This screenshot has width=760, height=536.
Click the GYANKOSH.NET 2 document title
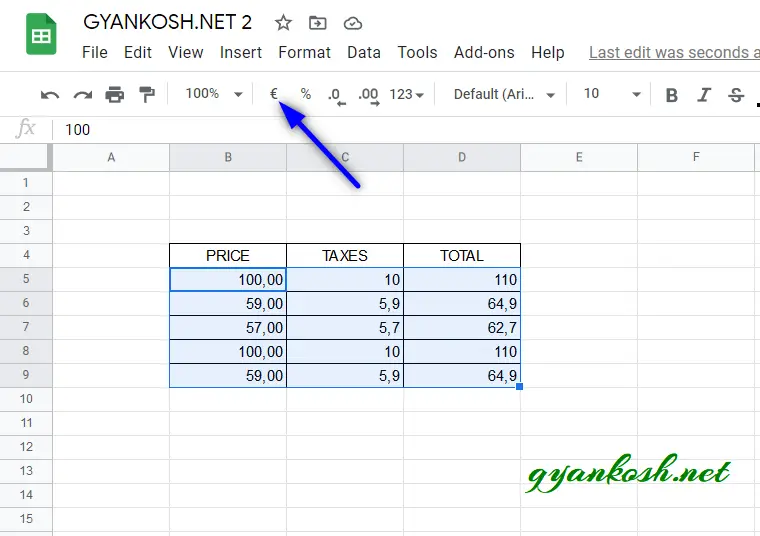(x=167, y=22)
